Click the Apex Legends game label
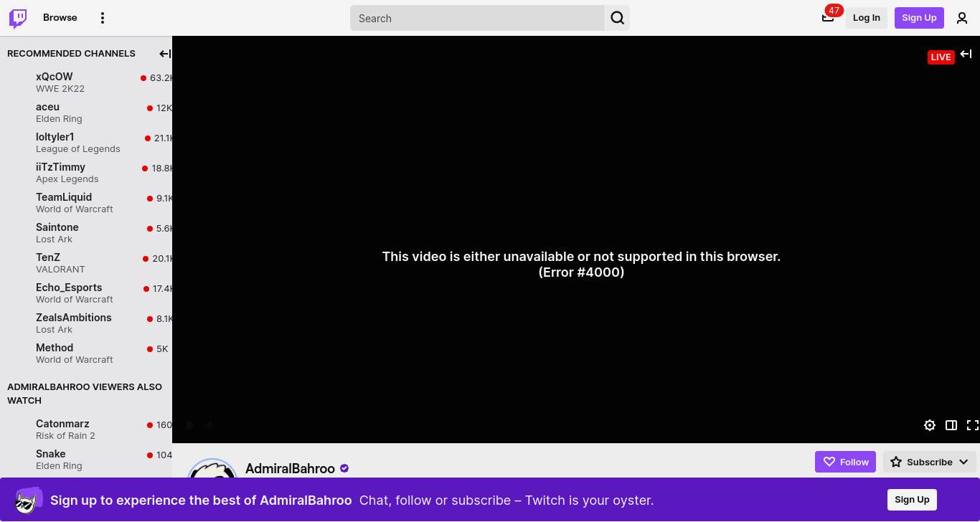The height and width of the screenshot is (522, 980). coord(67,179)
